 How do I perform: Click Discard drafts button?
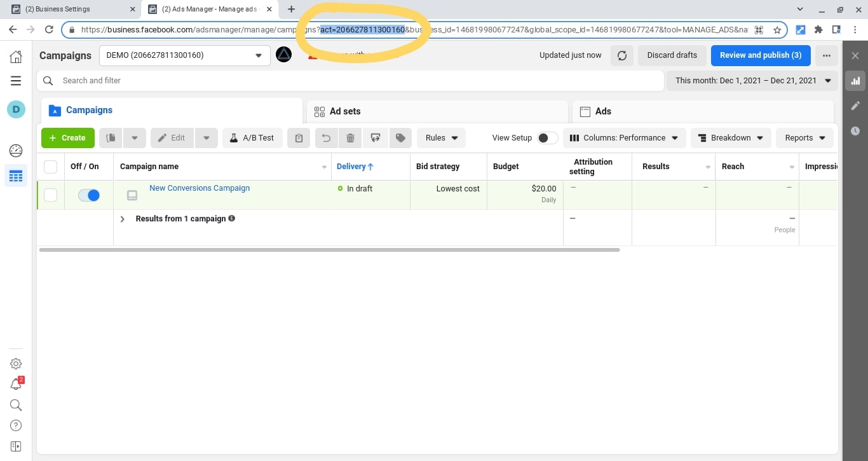pyautogui.click(x=672, y=55)
